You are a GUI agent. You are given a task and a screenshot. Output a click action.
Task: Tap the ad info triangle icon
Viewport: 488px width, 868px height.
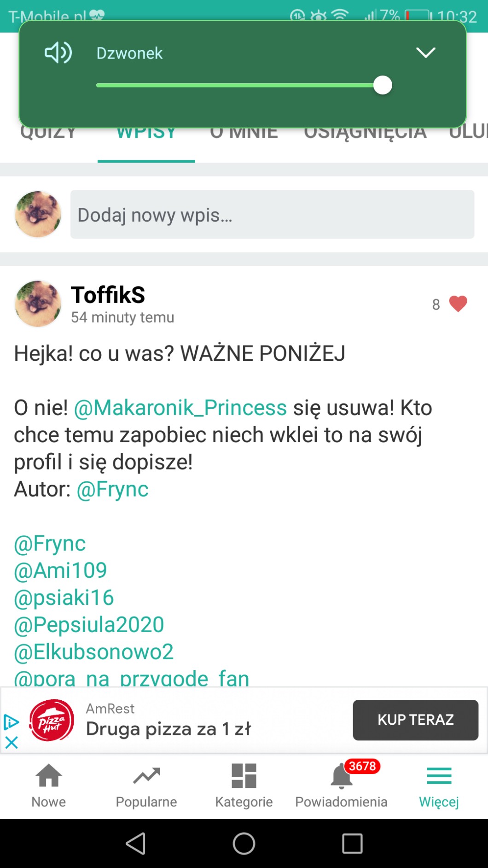point(11,722)
